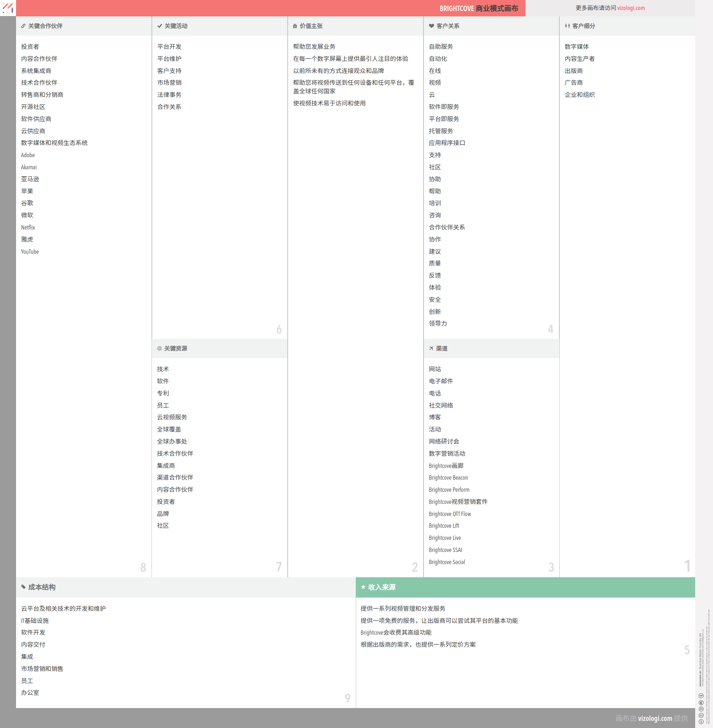Click the 数字媒体 customer segment item
This screenshot has height=728, width=713.
[577, 46]
